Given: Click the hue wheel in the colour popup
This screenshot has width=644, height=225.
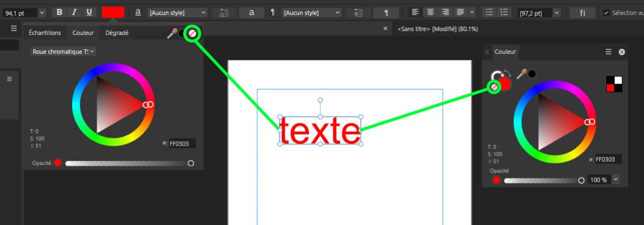Looking at the screenshot, I should point(113,68).
